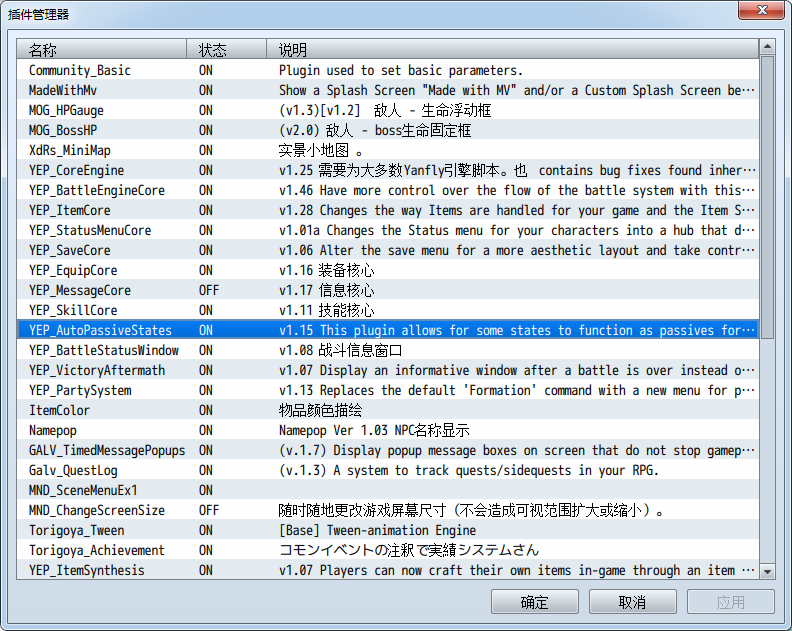Viewport: 792px width, 631px height.
Task: Click the 确定 button
Action: 534,602
